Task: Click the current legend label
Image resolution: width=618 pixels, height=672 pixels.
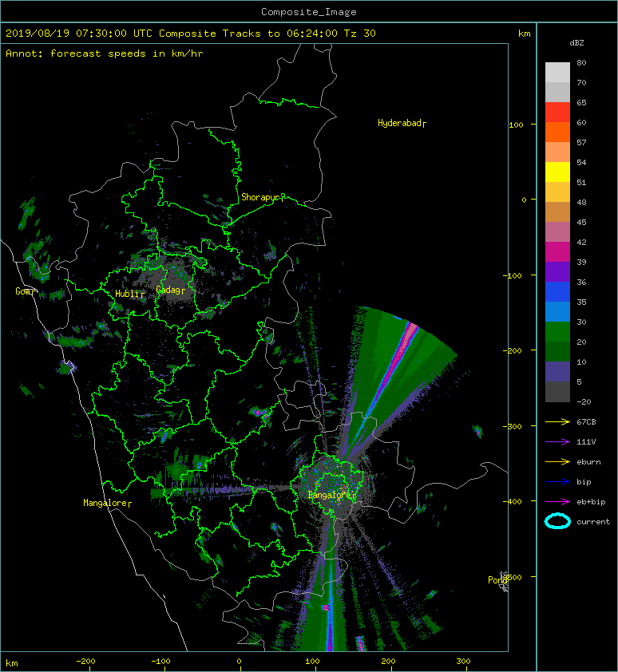Action: click(x=593, y=522)
